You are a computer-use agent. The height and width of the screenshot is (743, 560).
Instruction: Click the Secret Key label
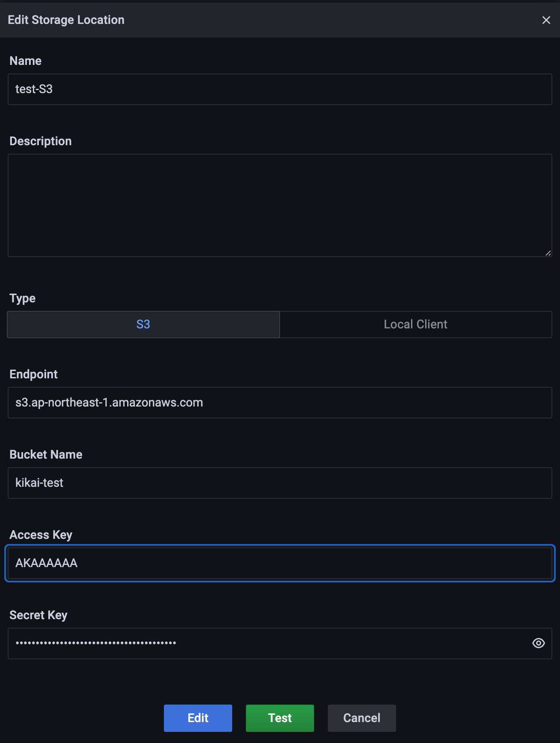point(38,615)
